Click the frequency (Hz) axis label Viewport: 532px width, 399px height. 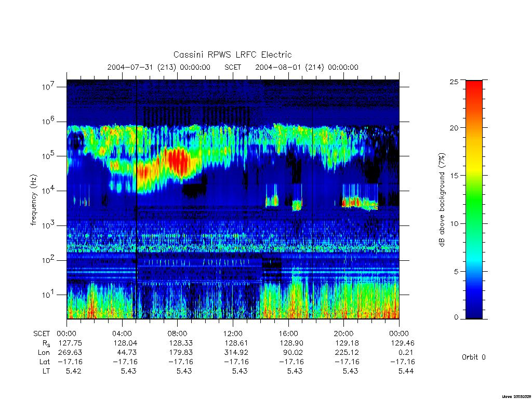click(x=34, y=200)
